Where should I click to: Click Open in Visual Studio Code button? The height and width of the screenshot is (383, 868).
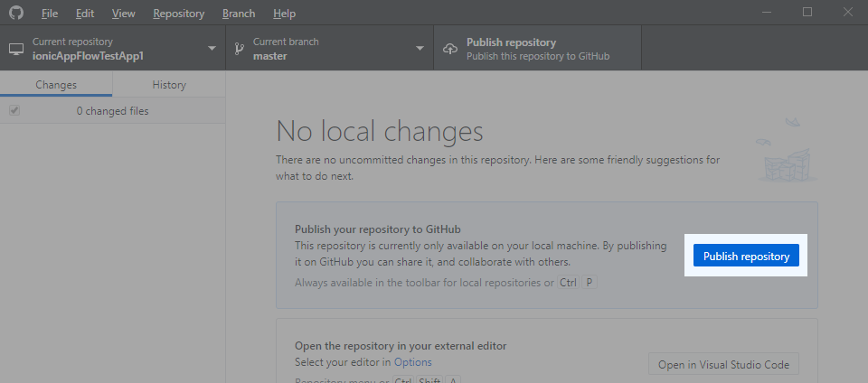click(723, 365)
